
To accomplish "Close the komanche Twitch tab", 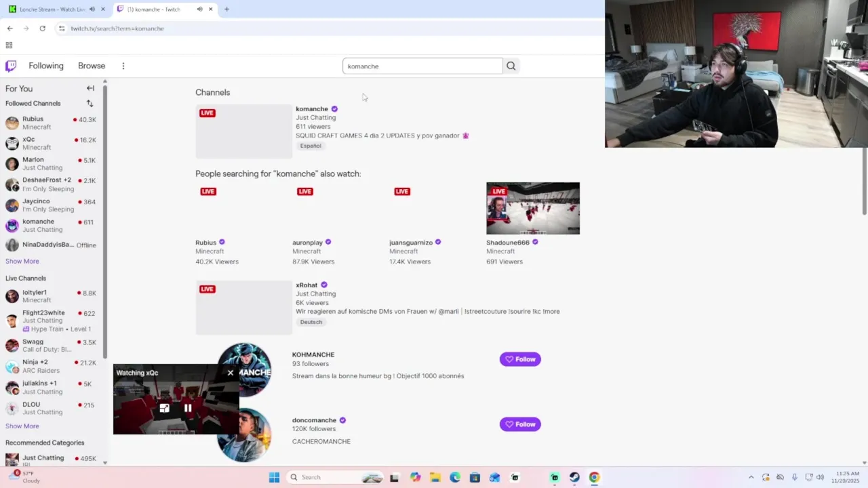I will (210, 9).
